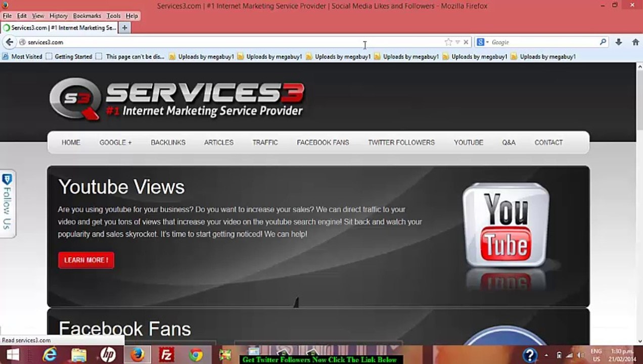Open the GOOGLE + navigation item

(115, 143)
